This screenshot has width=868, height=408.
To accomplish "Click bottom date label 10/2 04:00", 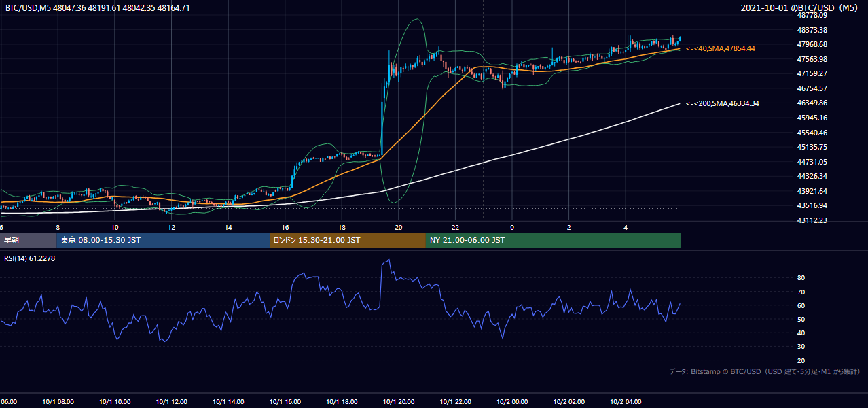I will click(626, 402).
